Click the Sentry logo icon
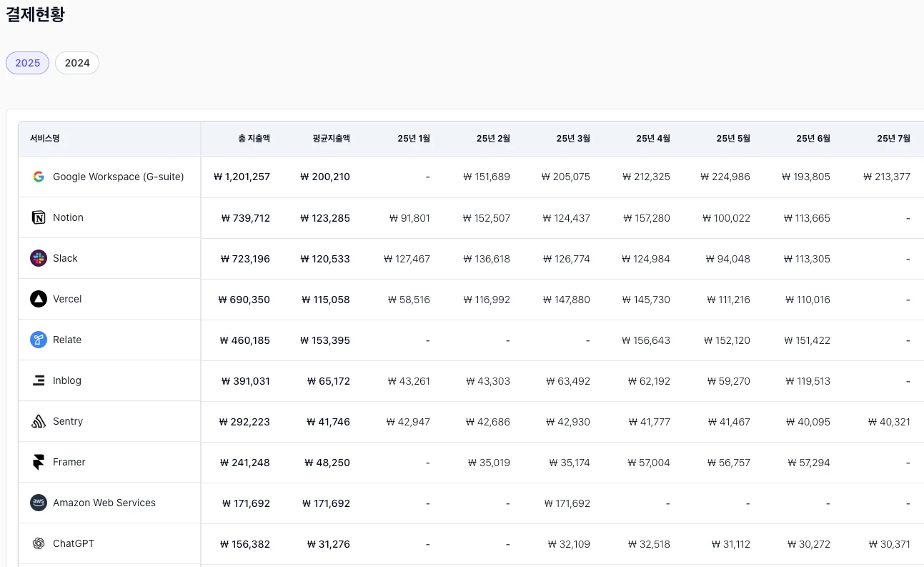Viewport: 924px width, 567px height. pyautogui.click(x=39, y=421)
